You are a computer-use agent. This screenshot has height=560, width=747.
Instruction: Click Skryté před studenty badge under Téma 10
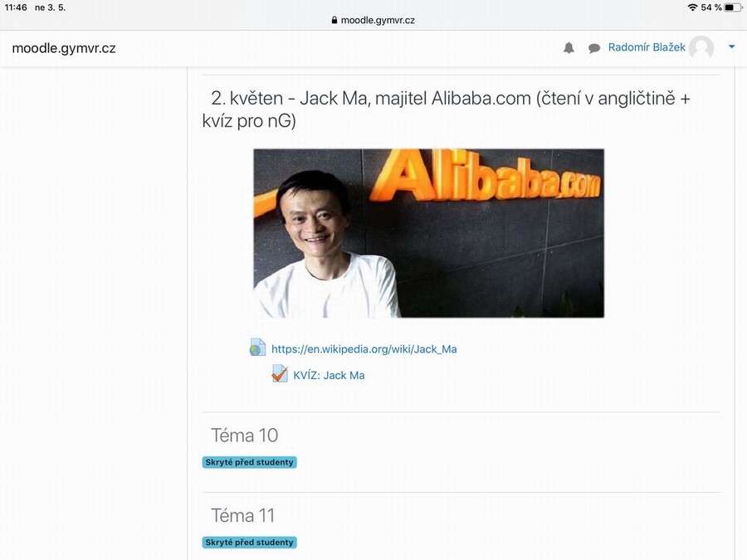249,462
